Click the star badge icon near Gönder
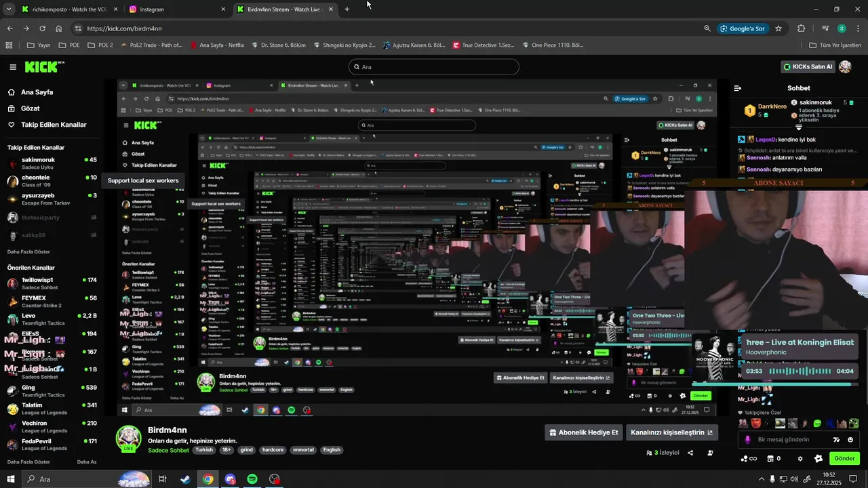868x488 pixels. (x=818, y=459)
